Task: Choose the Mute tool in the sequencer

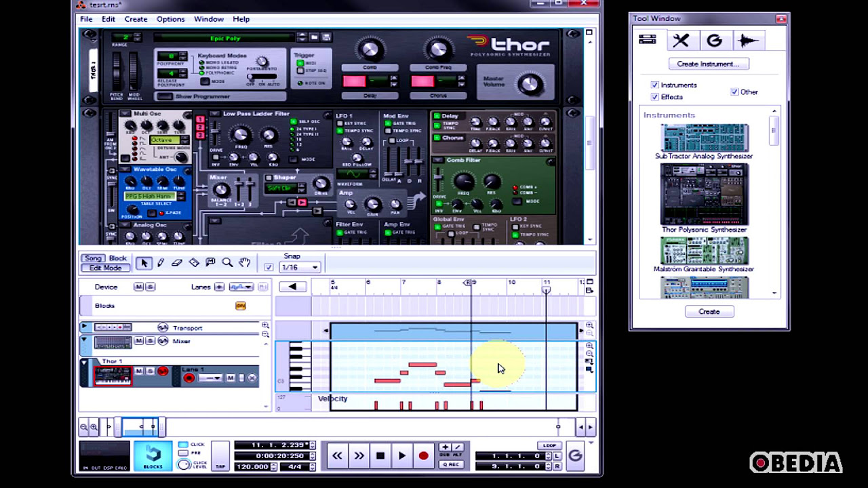Action: click(211, 262)
